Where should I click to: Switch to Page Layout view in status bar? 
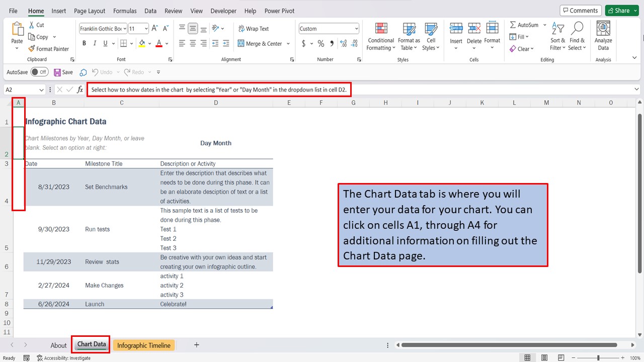click(x=544, y=358)
